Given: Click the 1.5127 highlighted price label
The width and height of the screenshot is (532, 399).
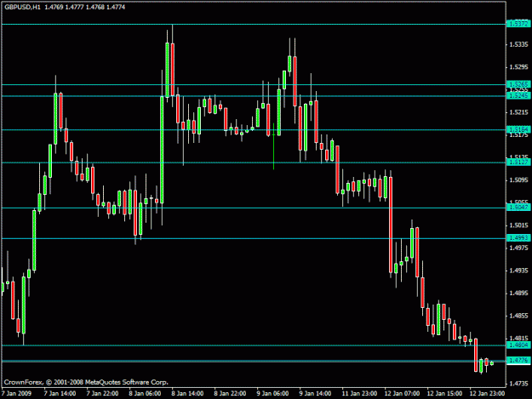Looking at the screenshot, I should tap(518, 162).
